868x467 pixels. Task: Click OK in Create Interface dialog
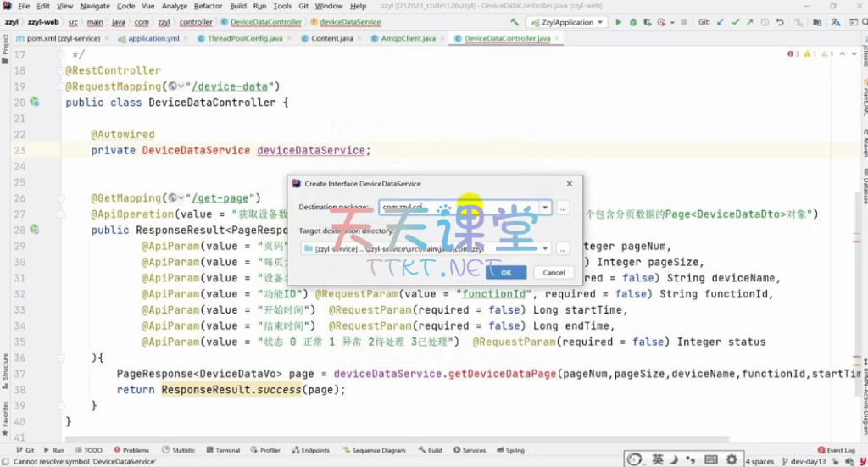pyautogui.click(x=506, y=272)
